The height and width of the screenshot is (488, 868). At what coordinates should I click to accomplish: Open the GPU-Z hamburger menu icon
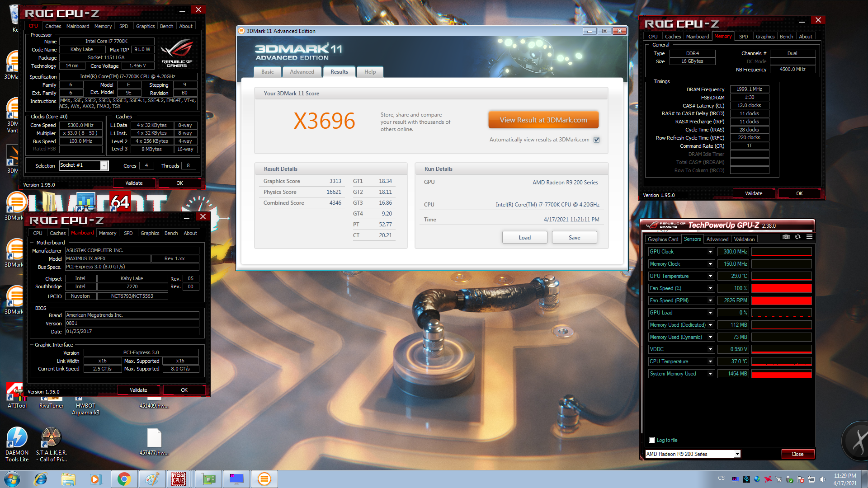810,237
